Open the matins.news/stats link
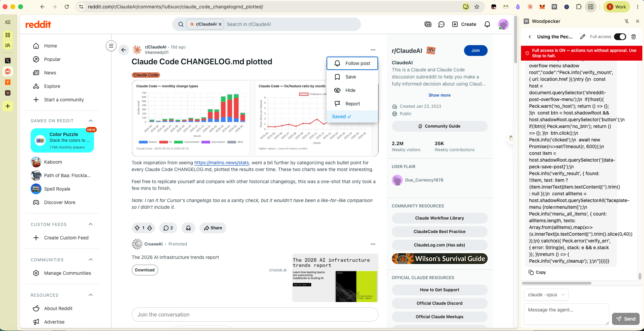 point(221,163)
